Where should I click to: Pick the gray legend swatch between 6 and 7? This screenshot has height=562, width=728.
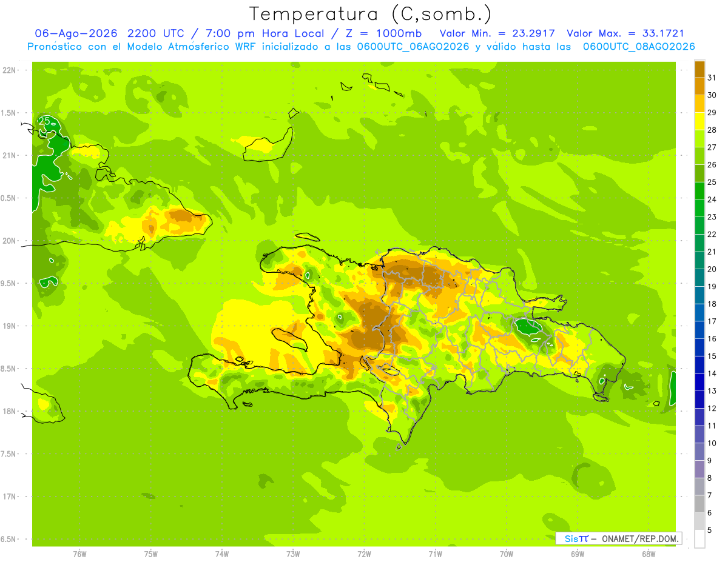point(699,504)
